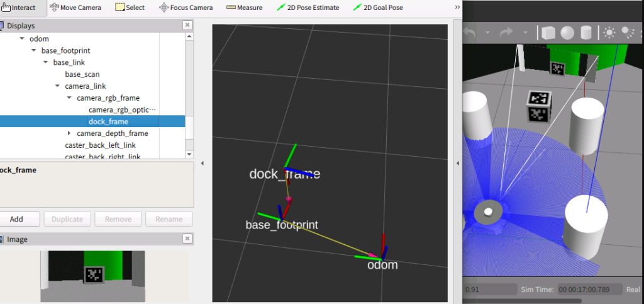Expand the camera_depth_frame node

[69, 133]
